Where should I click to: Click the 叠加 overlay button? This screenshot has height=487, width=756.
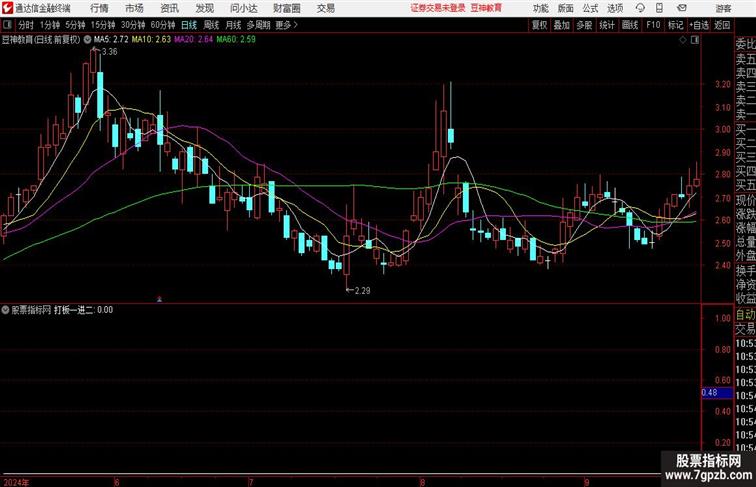562,25
